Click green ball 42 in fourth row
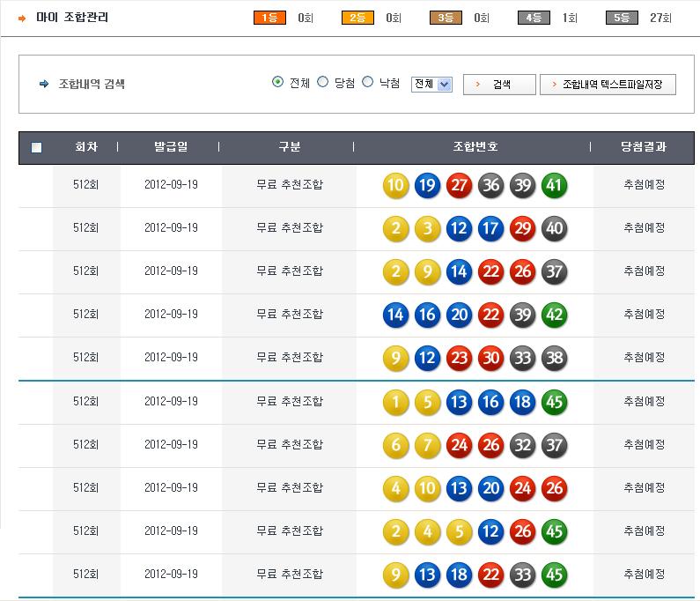Viewport: 700px width, 601px height. [x=554, y=315]
